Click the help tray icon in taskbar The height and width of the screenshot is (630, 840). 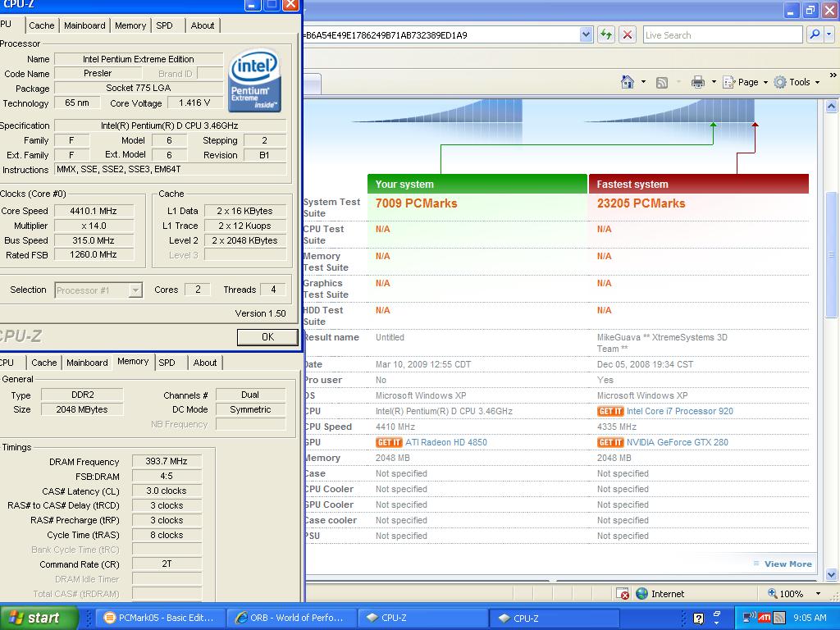(699, 619)
